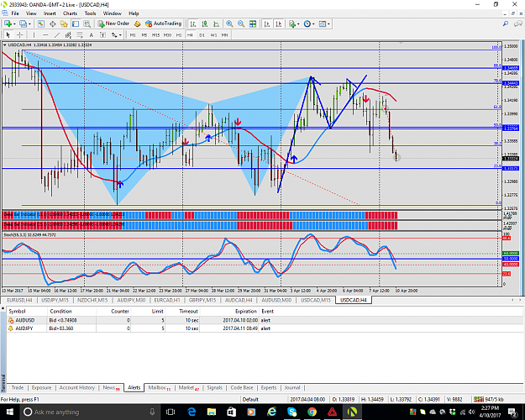Set timeframe to M1
The image size is (525, 420).
[133, 34]
